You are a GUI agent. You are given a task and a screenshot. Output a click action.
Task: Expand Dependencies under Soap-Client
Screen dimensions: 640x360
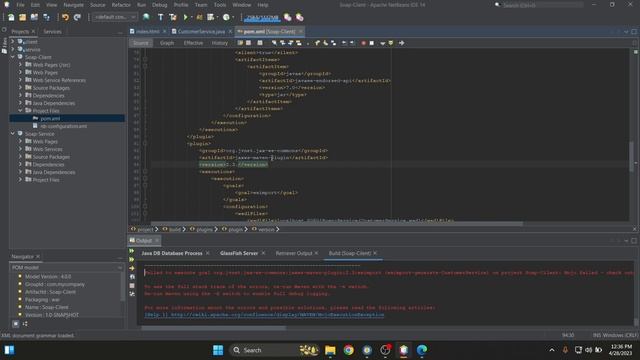pyautogui.click(x=20, y=96)
